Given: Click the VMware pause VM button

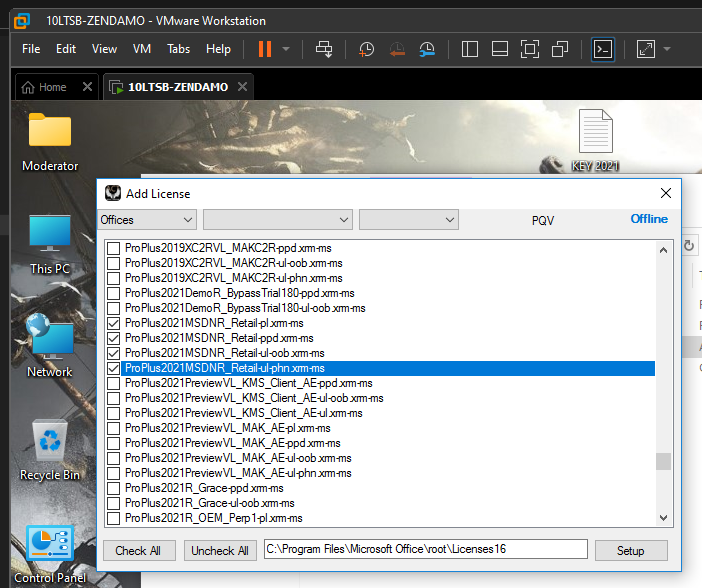Looking at the screenshot, I should [265, 49].
